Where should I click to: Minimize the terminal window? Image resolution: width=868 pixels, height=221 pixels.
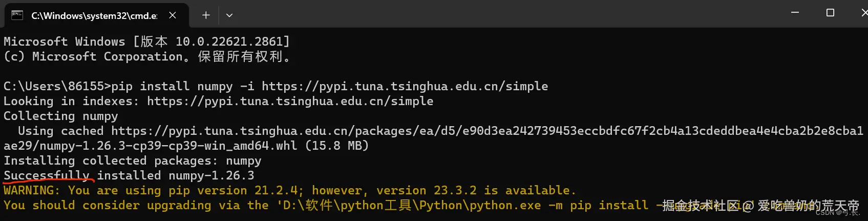click(x=795, y=12)
